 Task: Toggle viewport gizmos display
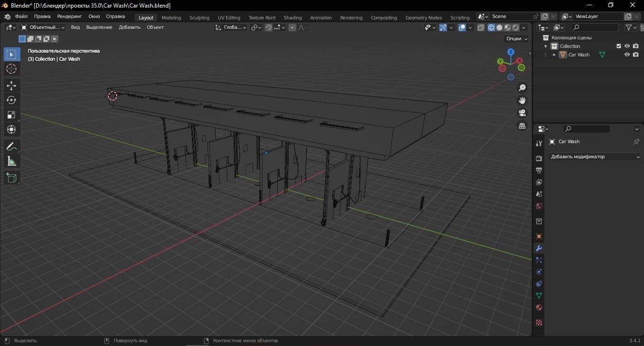point(443,27)
